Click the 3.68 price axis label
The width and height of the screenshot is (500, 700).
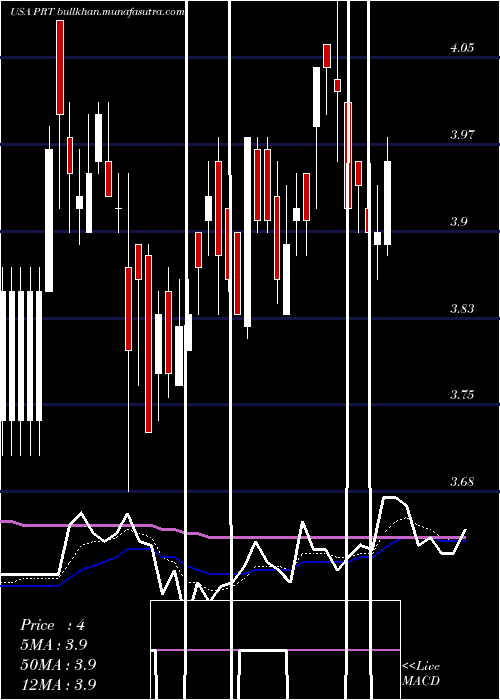[x=462, y=482]
